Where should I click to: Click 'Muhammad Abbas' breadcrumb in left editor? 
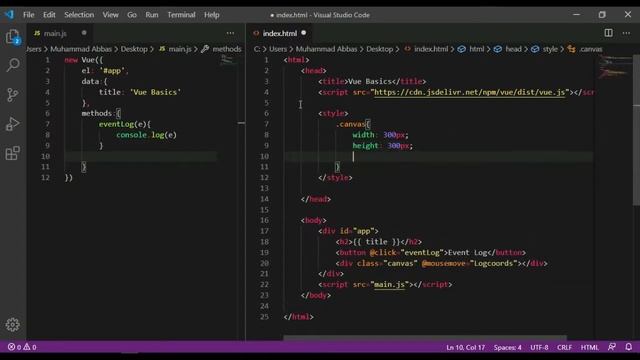coord(81,49)
